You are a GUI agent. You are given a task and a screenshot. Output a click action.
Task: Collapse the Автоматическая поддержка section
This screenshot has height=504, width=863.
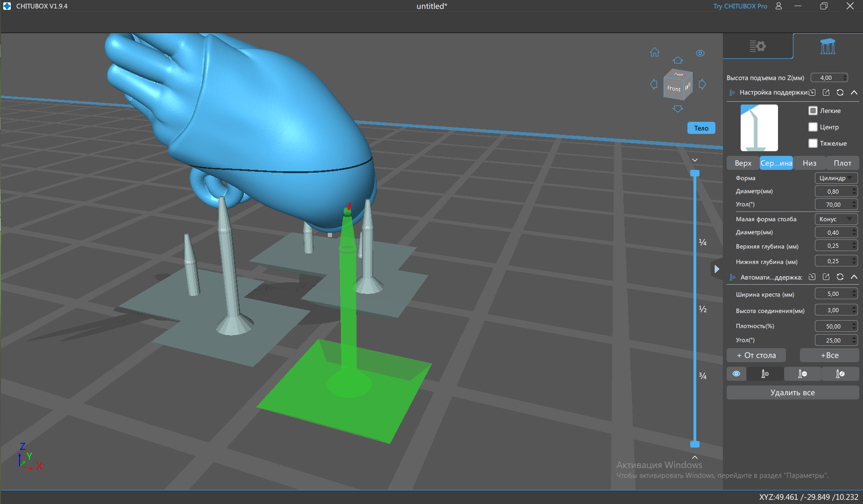pos(854,277)
